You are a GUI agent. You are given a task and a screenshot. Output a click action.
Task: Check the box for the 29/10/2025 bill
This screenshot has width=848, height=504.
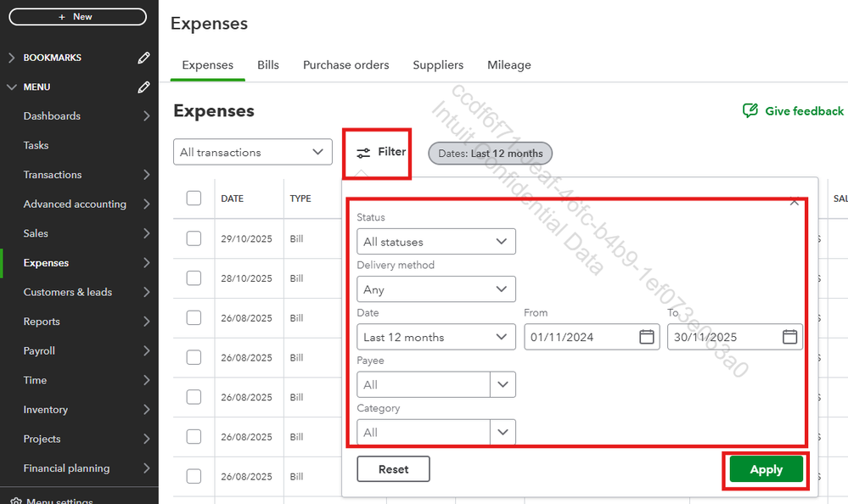tap(194, 238)
